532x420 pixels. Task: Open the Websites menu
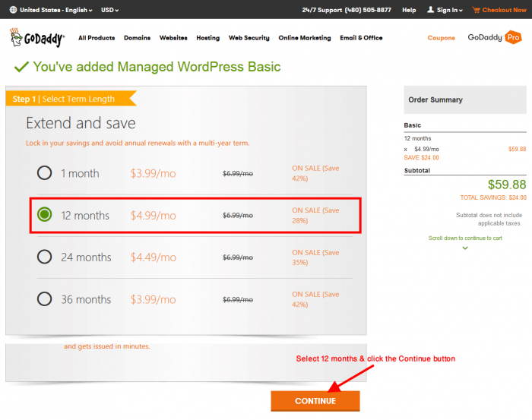point(173,38)
